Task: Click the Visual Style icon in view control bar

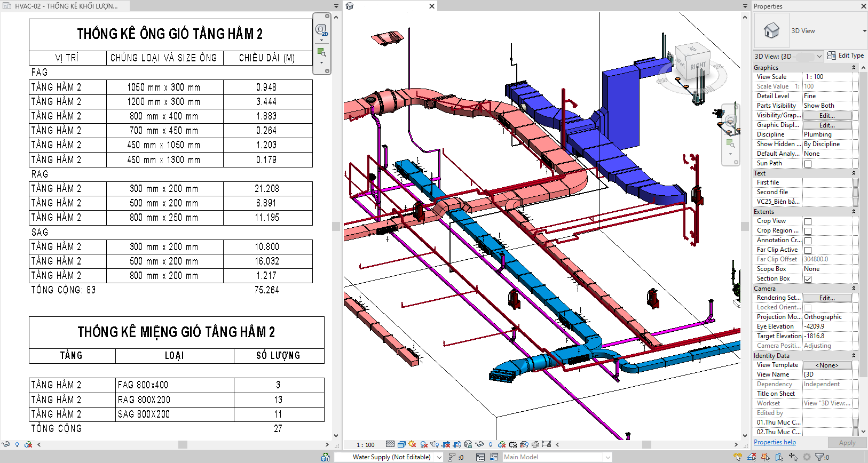Action: [401, 444]
